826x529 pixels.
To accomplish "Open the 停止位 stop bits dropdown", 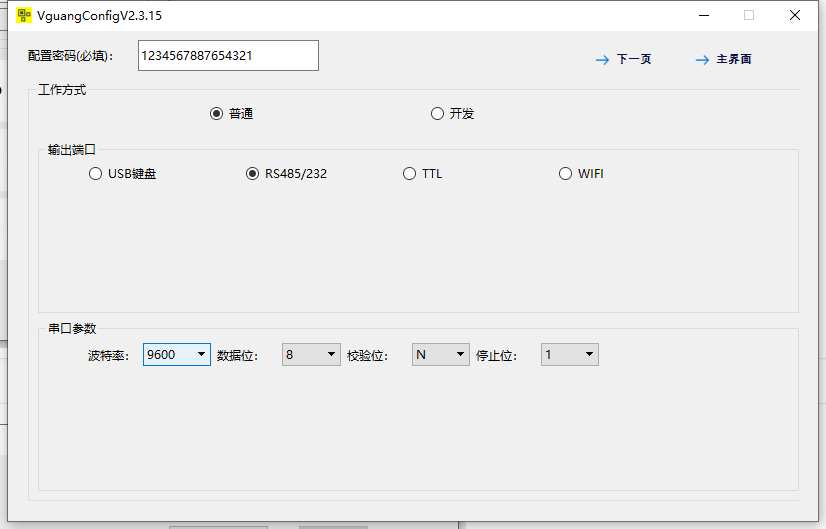I will pyautogui.click(x=569, y=355).
